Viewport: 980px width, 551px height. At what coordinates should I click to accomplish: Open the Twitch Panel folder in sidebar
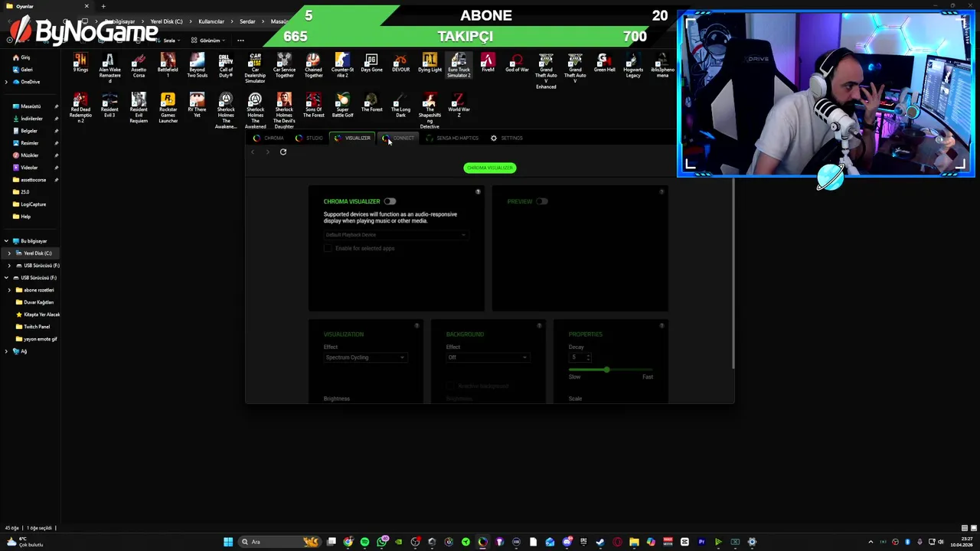coord(37,327)
